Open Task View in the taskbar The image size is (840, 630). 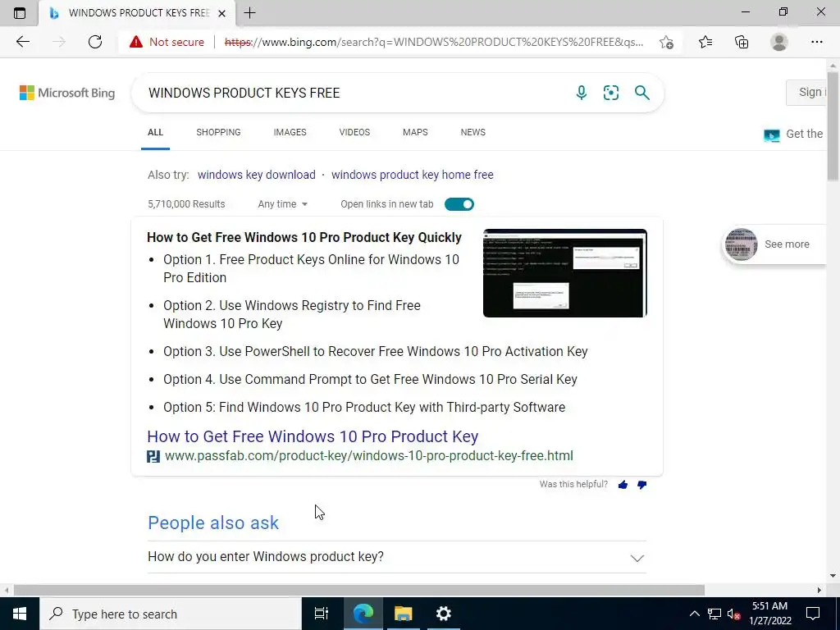[321, 614]
